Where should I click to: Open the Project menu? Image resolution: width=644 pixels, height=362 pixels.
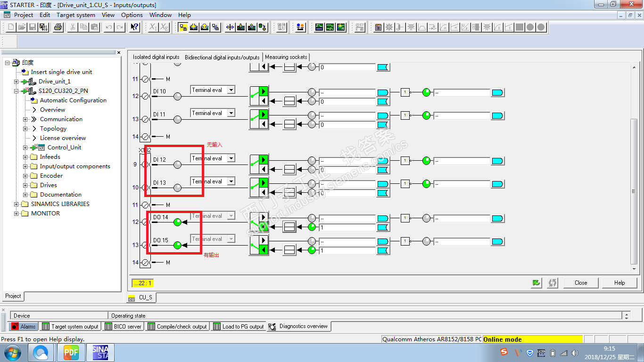pyautogui.click(x=24, y=15)
